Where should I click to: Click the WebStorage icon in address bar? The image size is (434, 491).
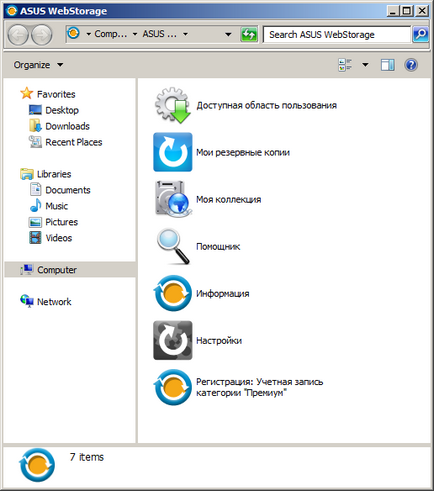74,33
